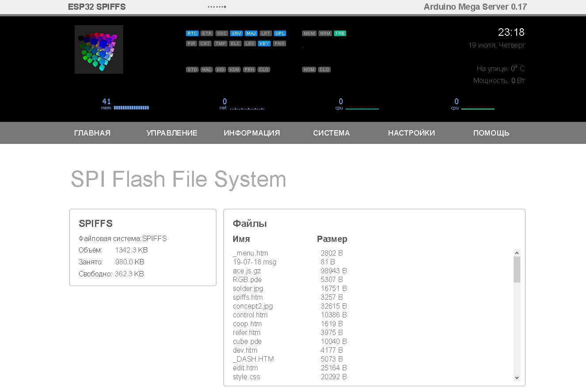
Task: Click the LED status icon
Action: pos(250,43)
